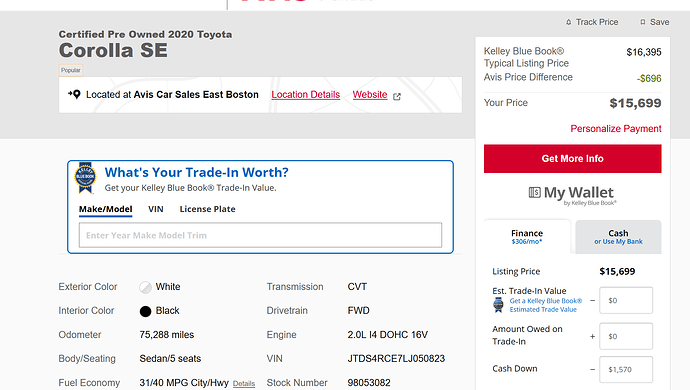Click the external link icon next to Website

[397, 96]
